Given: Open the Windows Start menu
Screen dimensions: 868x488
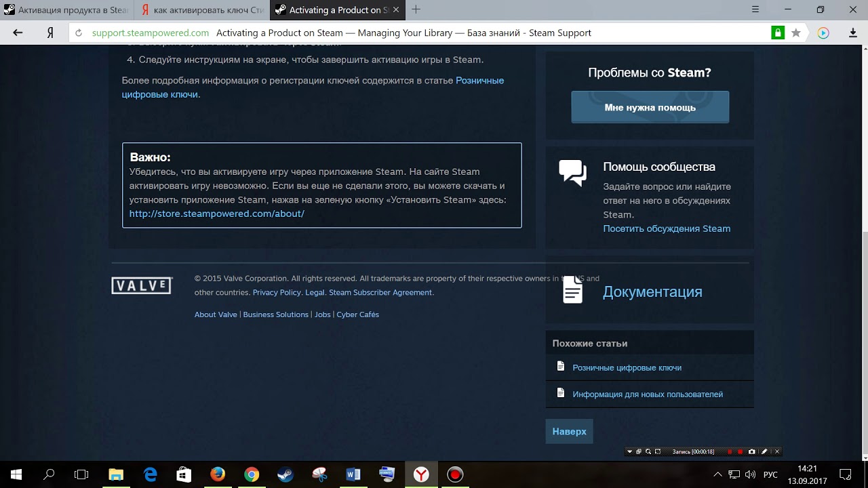Looking at the screenshot, I should 16,474.
